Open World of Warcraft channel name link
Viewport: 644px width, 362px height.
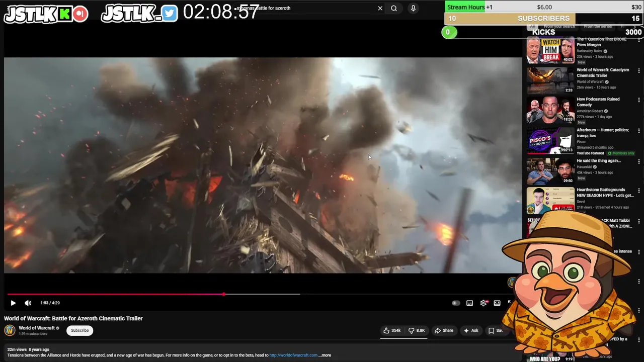coord(37,328)
